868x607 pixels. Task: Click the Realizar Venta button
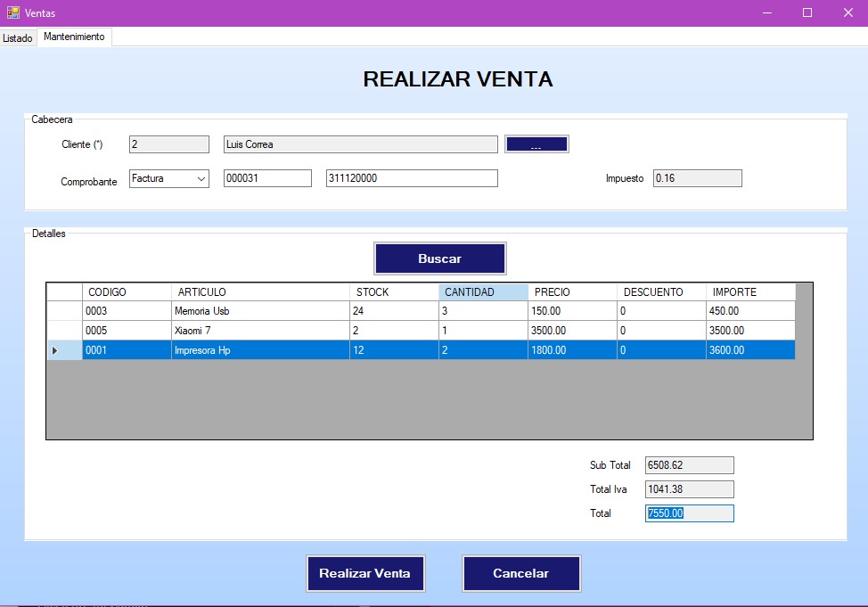point(364,573)
